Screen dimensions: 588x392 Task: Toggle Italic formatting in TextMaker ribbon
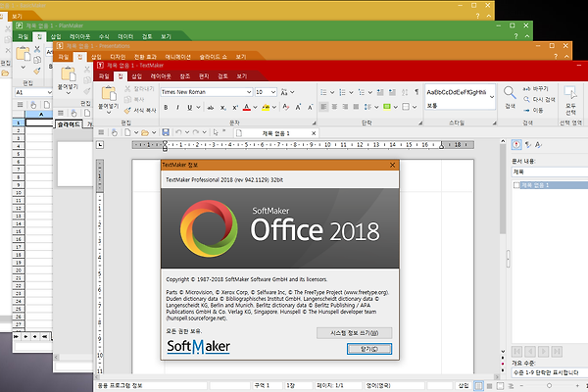(x=178, y=107)
